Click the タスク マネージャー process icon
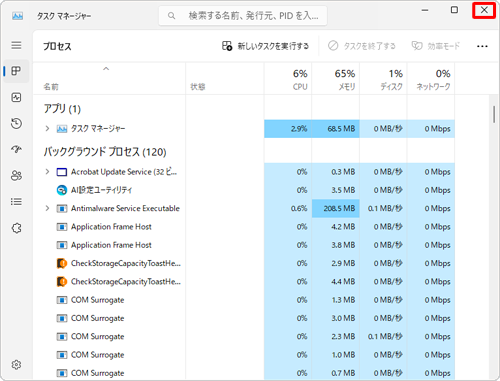Image resolution: width=500 pixels, height=381 pixels. point(62,129)
